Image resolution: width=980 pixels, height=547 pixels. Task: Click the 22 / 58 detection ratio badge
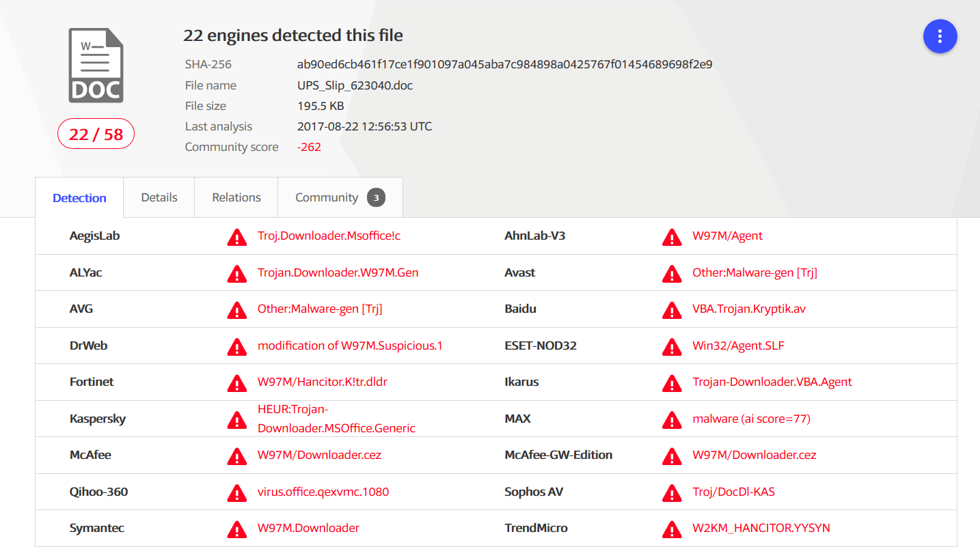tap(96, 134)
